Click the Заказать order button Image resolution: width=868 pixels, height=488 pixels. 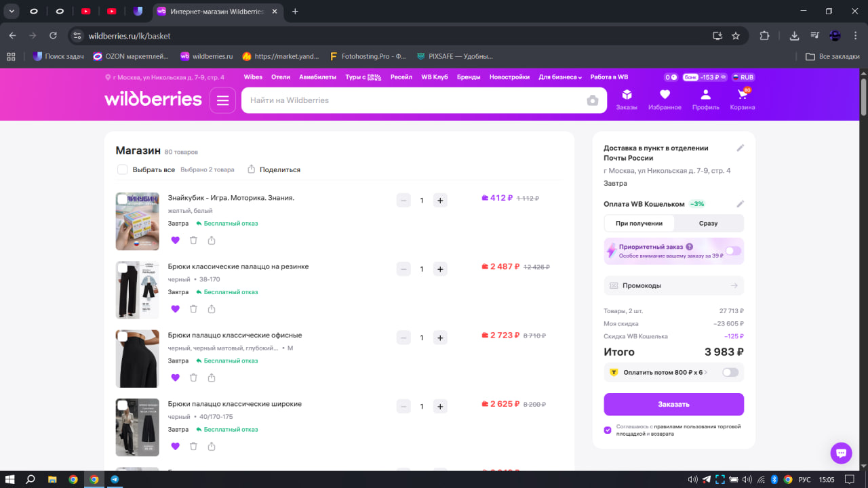point(674,404)
